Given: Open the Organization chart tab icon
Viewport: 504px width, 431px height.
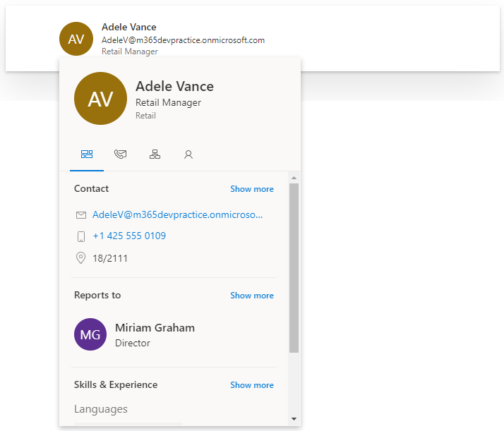Looking at the screenshot, I should 155,154.
